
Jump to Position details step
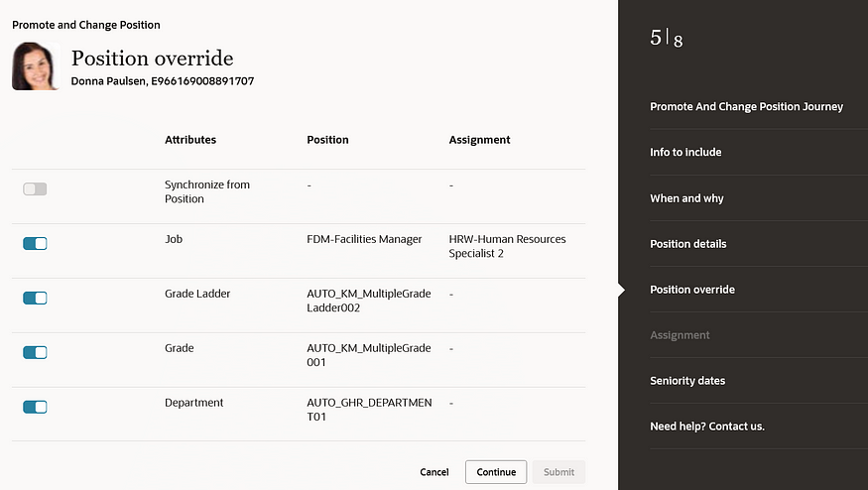[x=687, y=244]
